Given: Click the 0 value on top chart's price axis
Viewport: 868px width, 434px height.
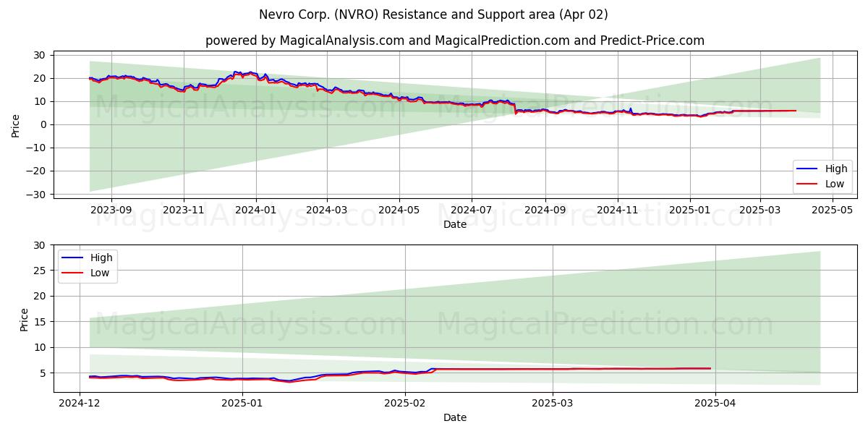Looking at the screenshot, I should click(44, 124).
